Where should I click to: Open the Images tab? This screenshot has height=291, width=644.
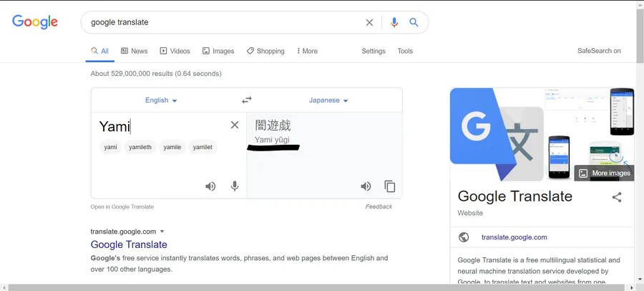[x=218, y=51]
